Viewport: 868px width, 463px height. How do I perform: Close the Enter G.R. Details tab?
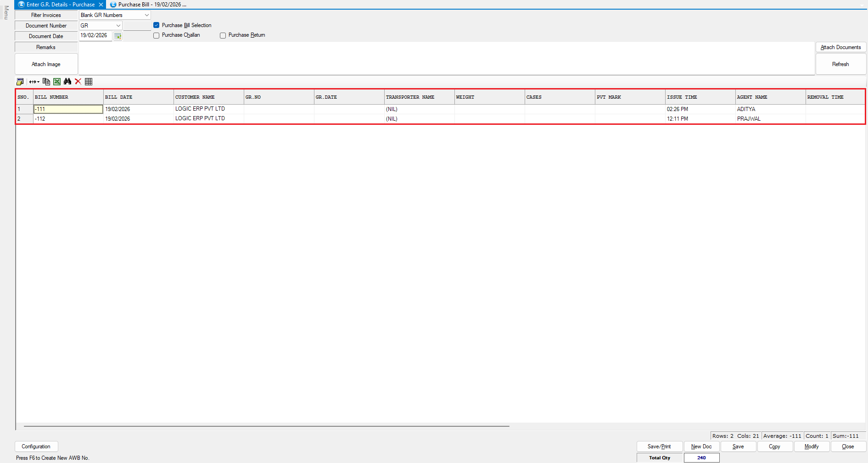point(101,5)
